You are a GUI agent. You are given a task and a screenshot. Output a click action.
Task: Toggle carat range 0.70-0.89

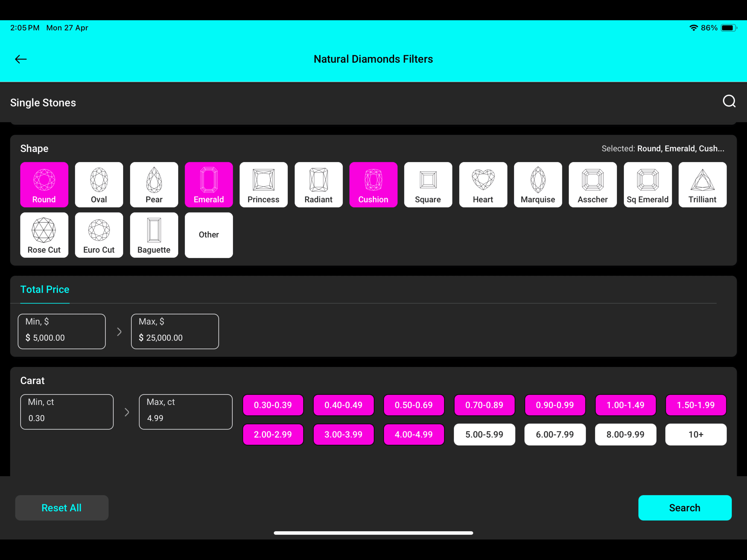484,405
